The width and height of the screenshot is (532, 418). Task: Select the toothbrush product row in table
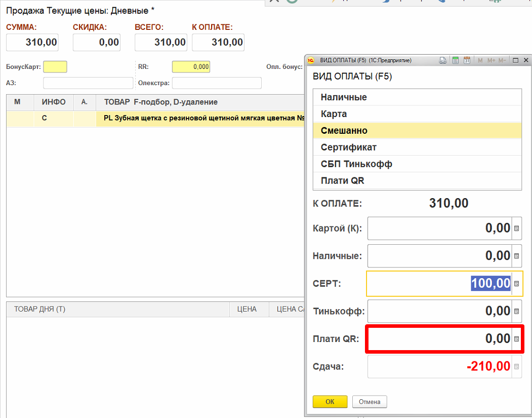pyautogui.click(x=202, y=119)
